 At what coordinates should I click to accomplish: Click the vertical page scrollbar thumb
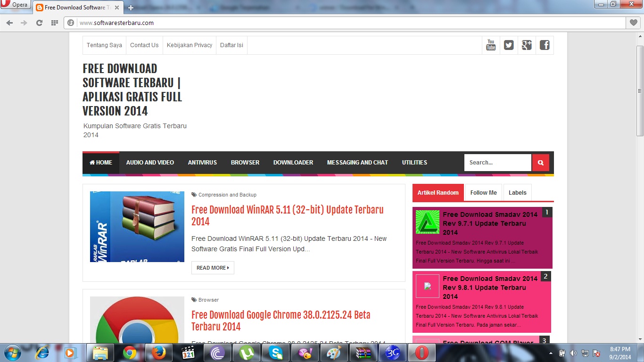[640, 91]
